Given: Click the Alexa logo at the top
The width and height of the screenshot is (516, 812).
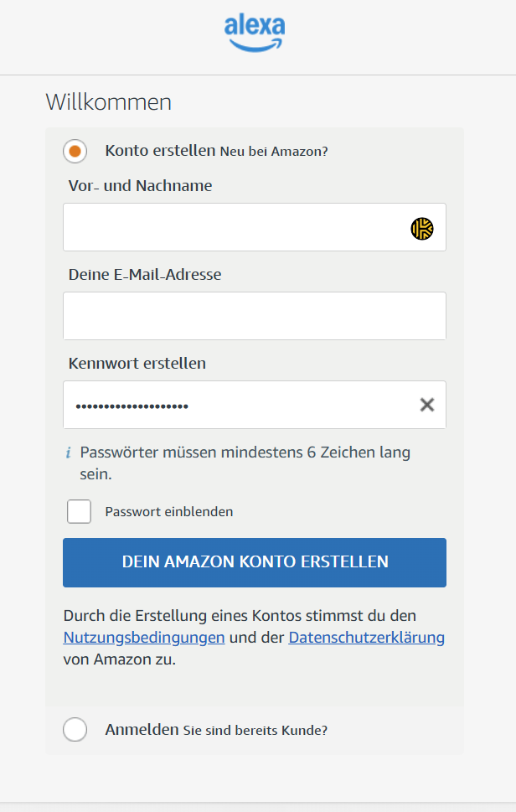Looking at the screenshot, I should point(255,33).
